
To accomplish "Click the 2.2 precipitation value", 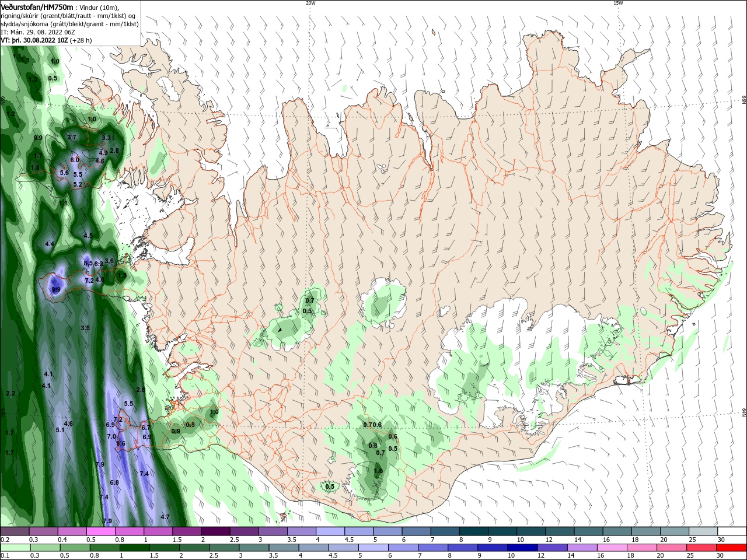I will point(10,393).
